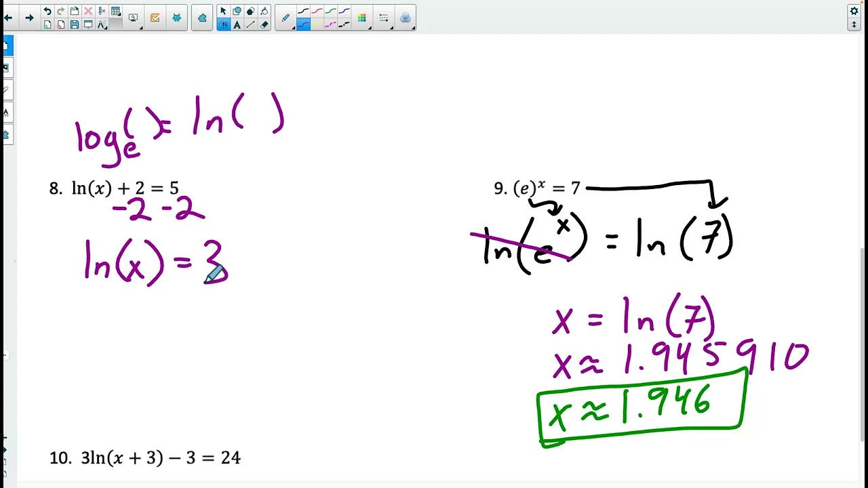Clear ink from the page

point(102,12)
